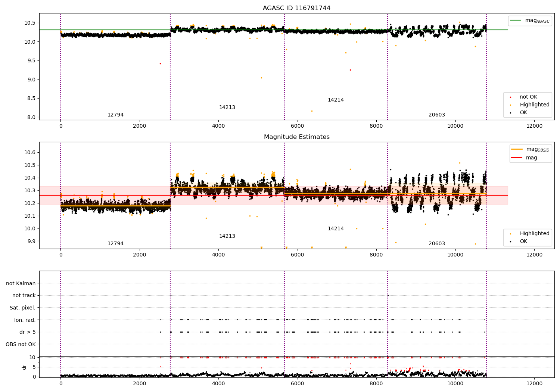Click OBSID label 20603 in Magnitude Estimates plot

(x=437, y=244)
